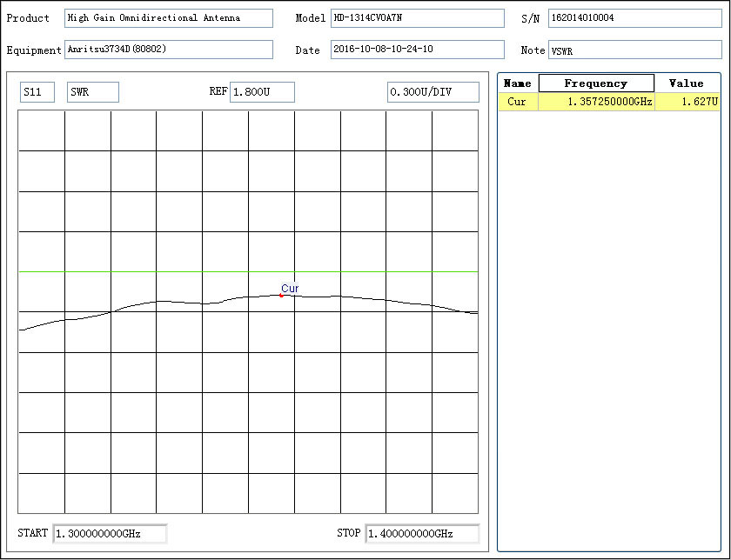Select the Cur row name cell
The width and height of the screenshot is (731, 560).
tap(518, 103)
